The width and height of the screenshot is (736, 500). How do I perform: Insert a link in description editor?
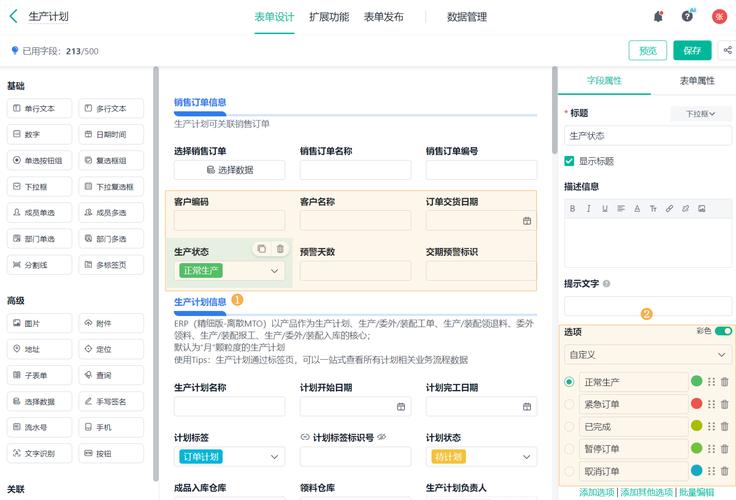pos(669,208)
